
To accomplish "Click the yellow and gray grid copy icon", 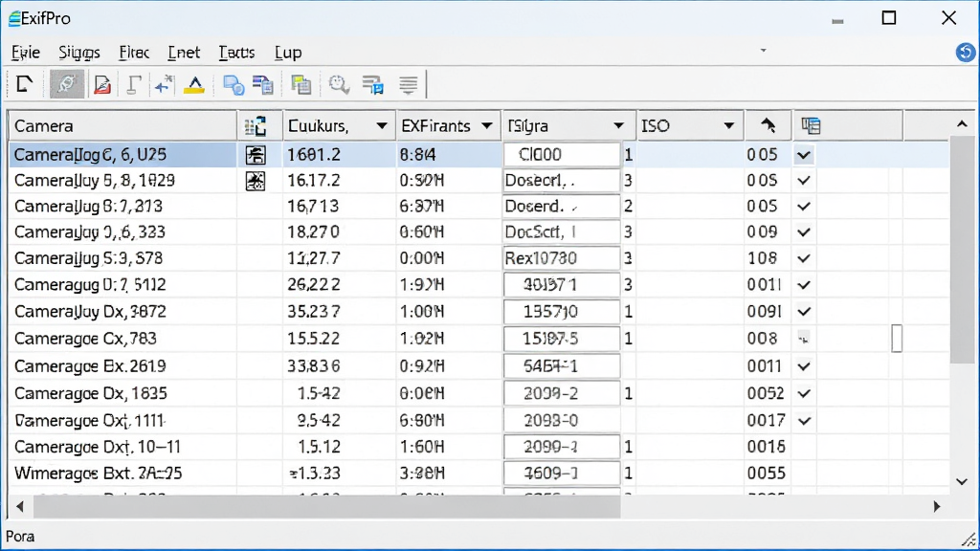I will coord(301,84).
